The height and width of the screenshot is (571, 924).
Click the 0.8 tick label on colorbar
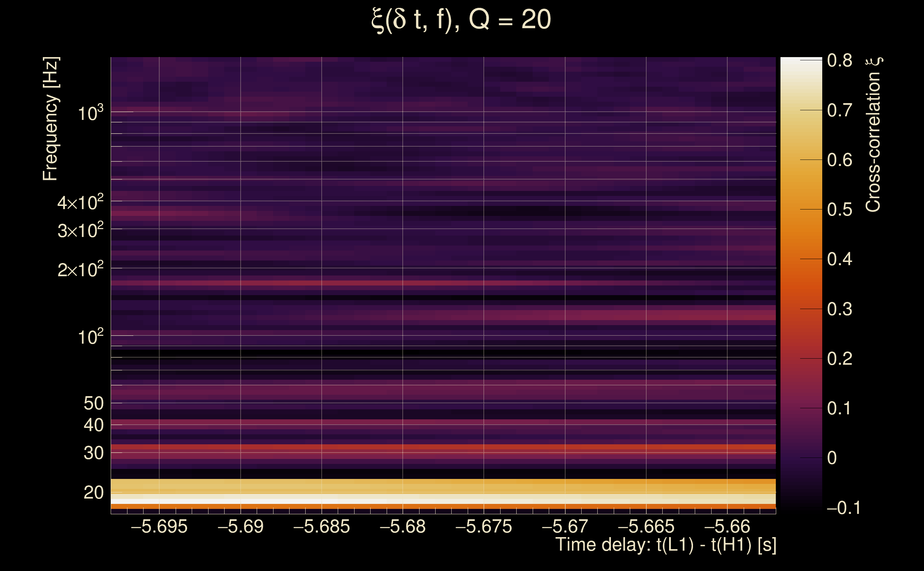[839, 60]
